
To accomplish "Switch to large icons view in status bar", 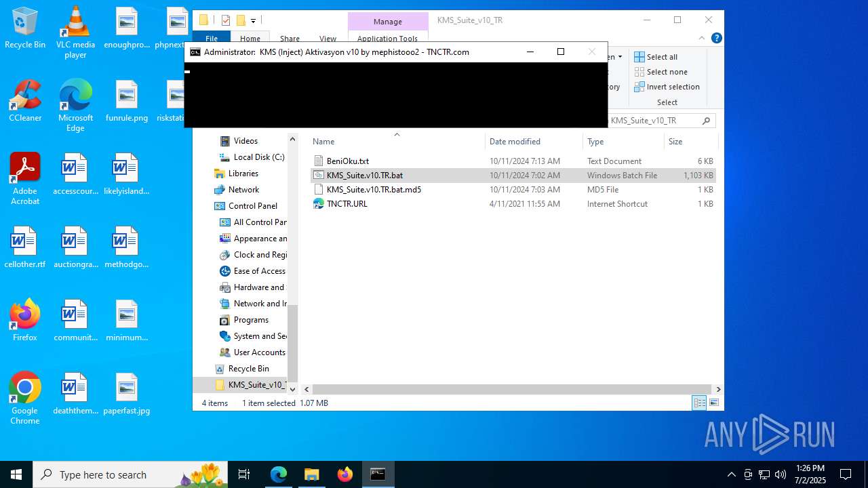I will click(x=713, y=403).
